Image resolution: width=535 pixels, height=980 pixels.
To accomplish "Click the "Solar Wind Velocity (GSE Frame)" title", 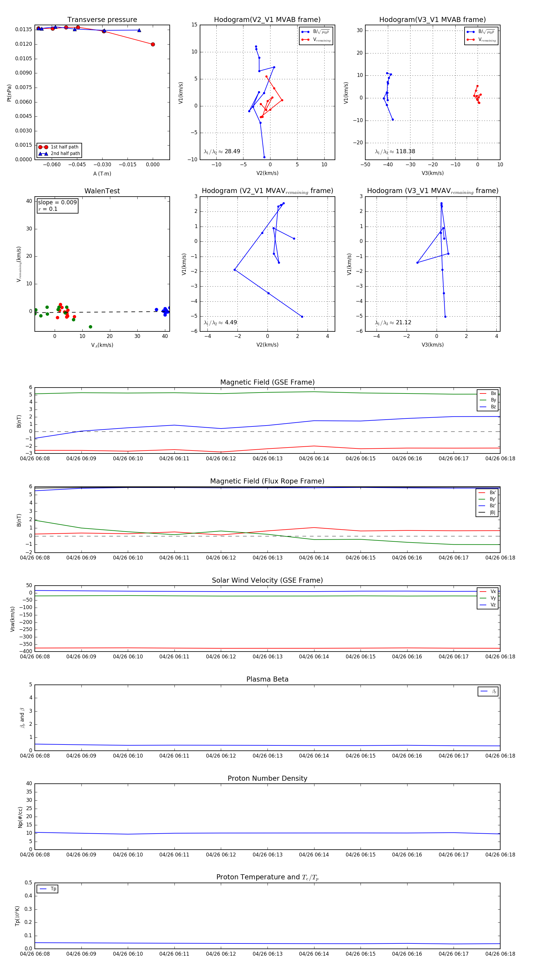I will (267, 580).
